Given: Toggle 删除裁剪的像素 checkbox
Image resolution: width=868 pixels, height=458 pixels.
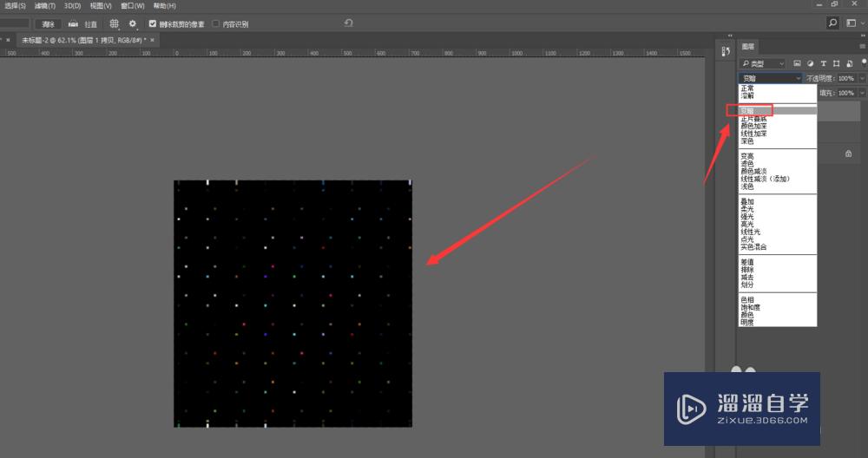Looking at the screenshot, I should click(x=153, y=23).
